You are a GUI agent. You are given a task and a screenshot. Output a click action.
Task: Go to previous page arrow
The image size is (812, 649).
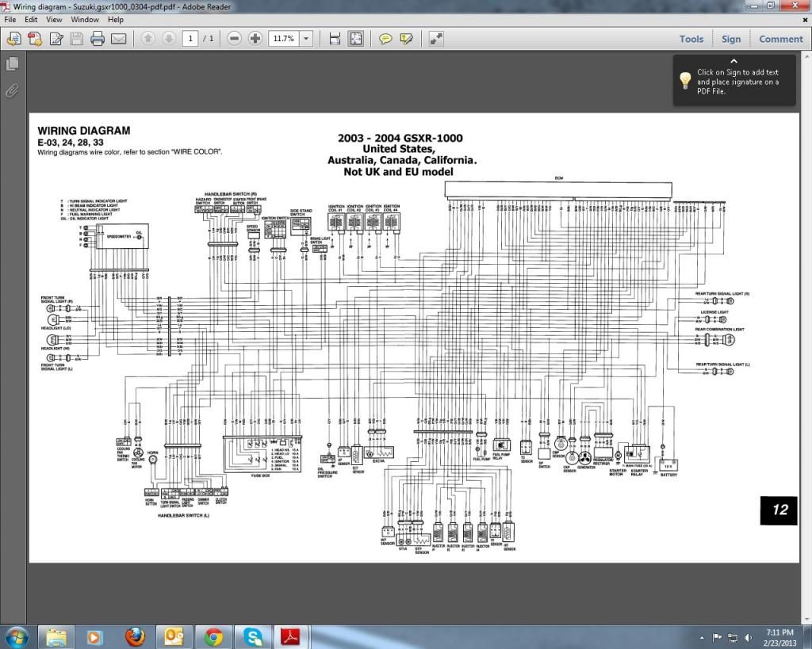pos(147,38)
